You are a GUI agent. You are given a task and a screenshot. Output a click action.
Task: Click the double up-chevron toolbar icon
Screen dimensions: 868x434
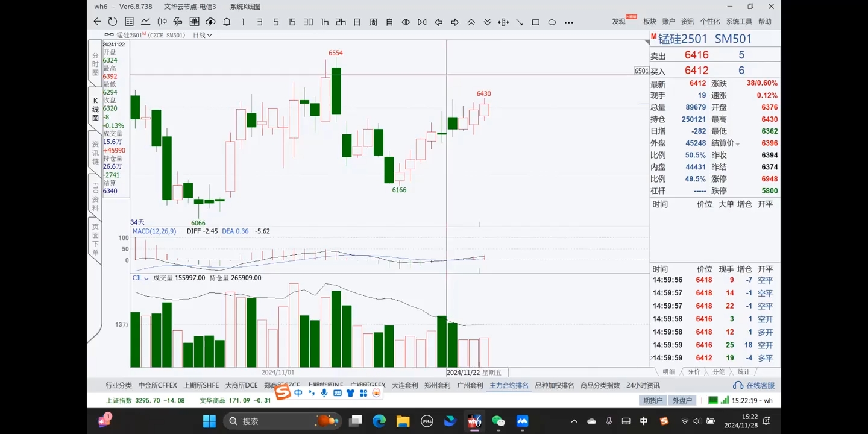[471, 22]
